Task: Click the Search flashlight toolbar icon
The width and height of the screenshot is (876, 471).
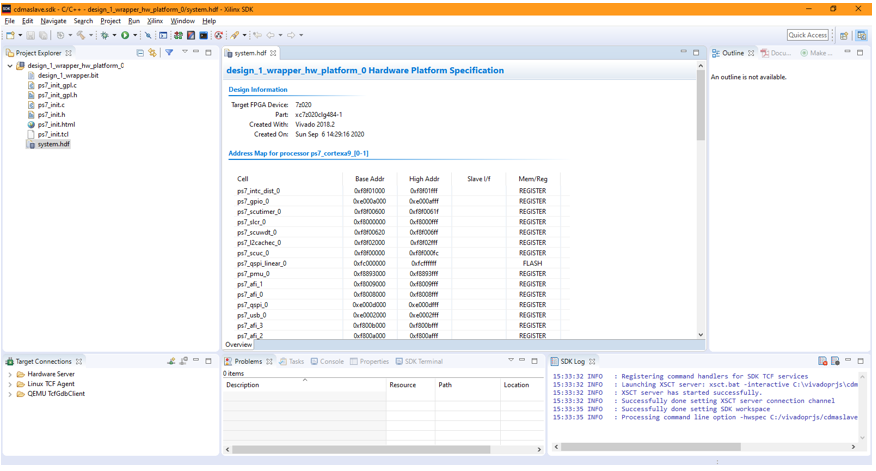Action: pos(235,35)
